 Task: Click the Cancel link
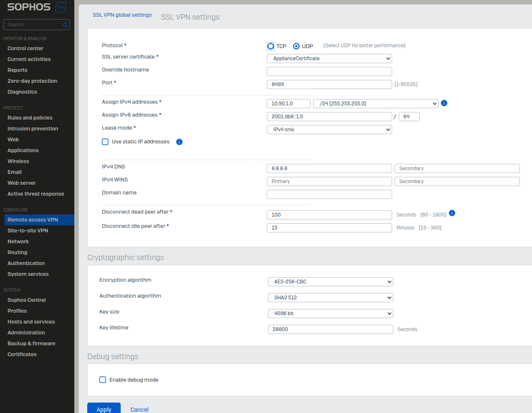(x=139, y=410)
